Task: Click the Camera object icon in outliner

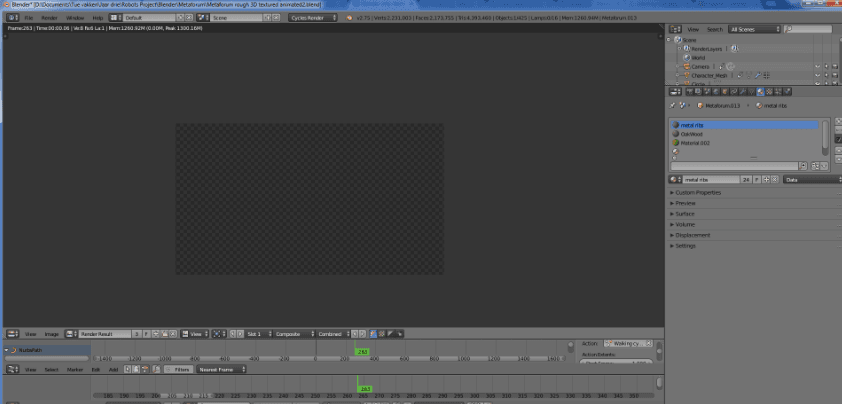Action: [688, 66]
